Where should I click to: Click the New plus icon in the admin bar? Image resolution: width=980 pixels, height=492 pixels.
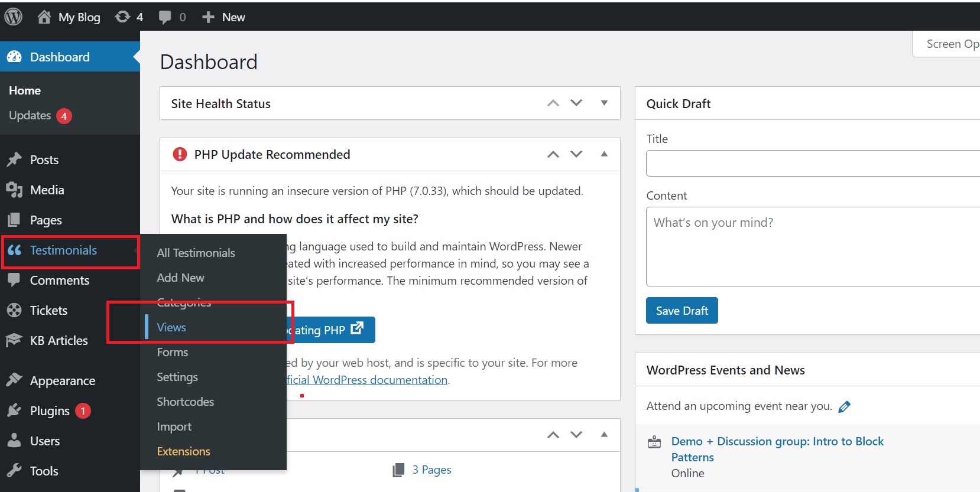(208, 18)
